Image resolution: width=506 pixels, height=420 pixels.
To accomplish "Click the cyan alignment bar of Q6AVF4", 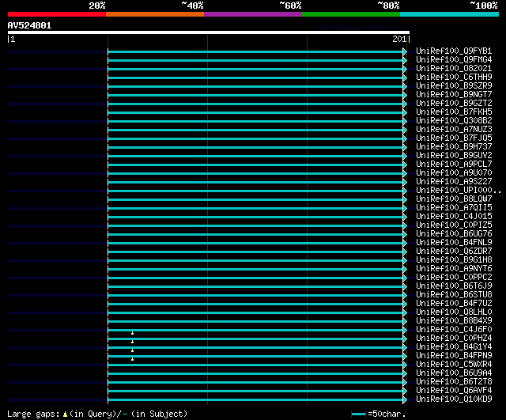I will pyautogui.click(x=255, y=391).
